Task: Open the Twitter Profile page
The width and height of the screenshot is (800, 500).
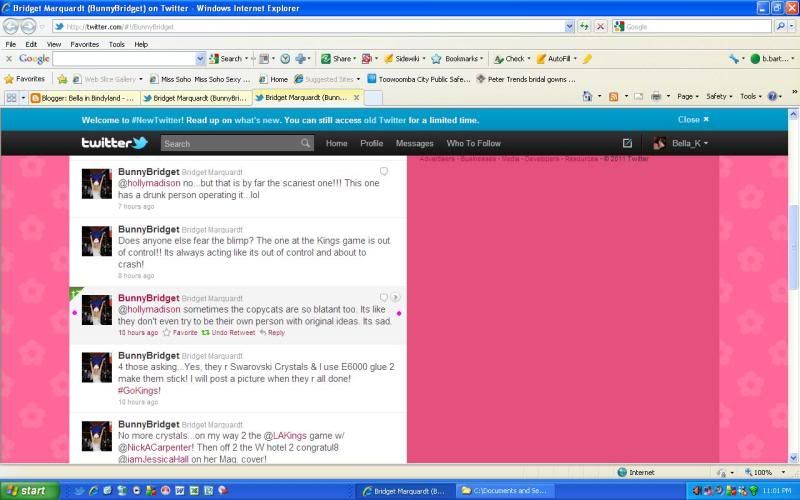Action: [x=371, y=143]
